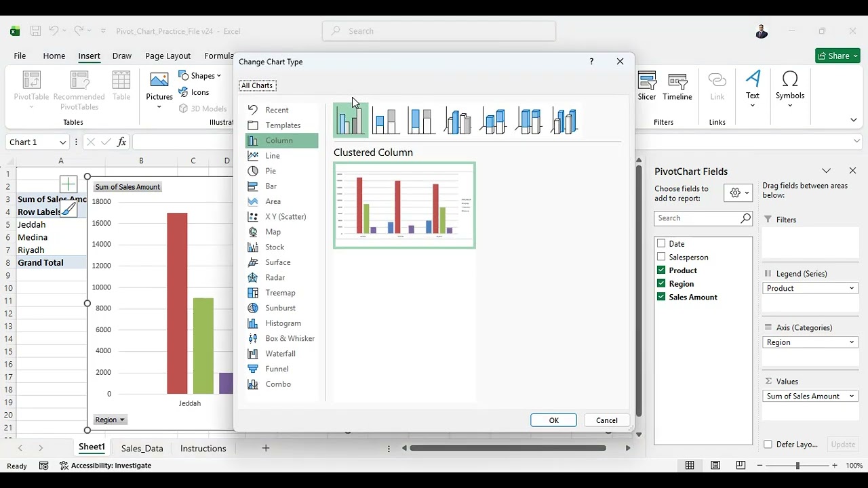Open the Sales_Data sheet tab

click(142, 448)
